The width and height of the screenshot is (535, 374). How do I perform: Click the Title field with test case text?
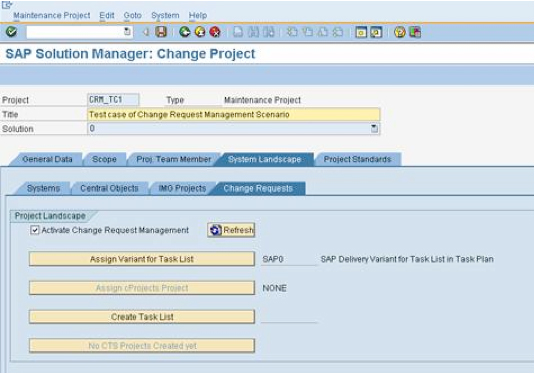[x=234, y=114]
